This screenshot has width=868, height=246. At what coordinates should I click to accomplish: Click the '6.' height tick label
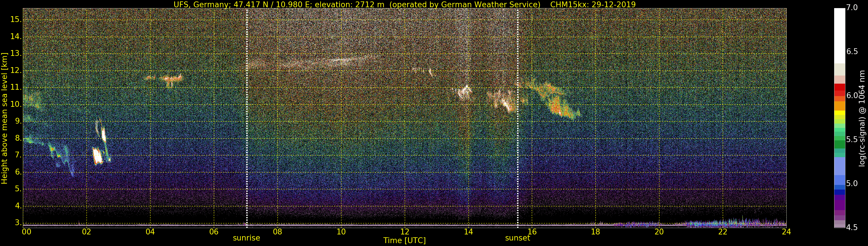pos(18,172)
